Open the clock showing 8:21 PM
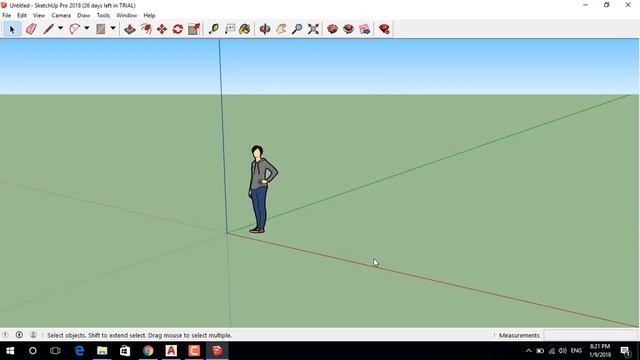The height and width of the screenshot is (360, 640). (x=600, y=351)
